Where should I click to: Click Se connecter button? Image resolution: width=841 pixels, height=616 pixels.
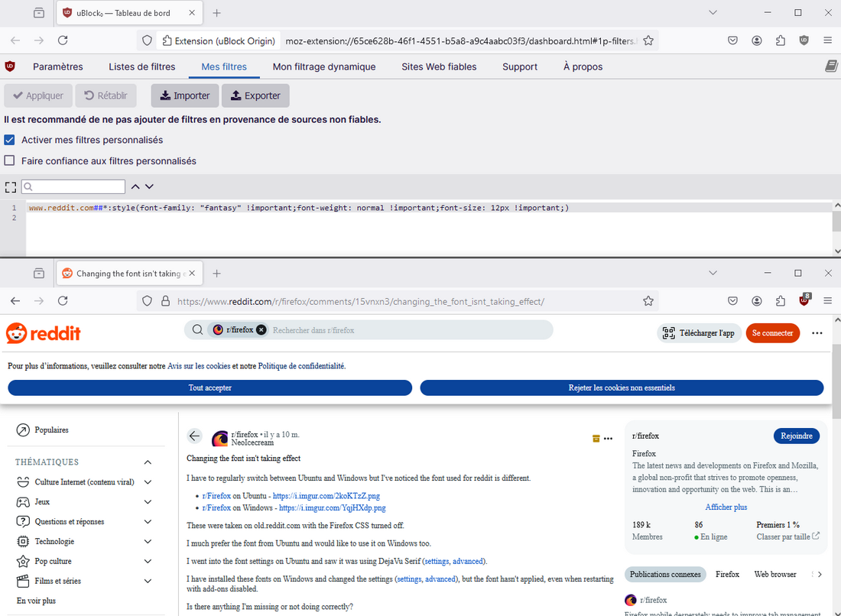772,333
